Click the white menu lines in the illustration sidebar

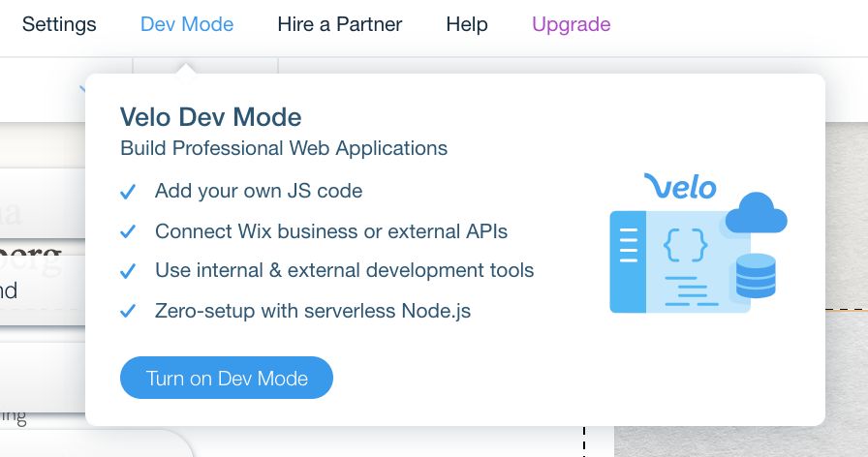coord(628,246)
